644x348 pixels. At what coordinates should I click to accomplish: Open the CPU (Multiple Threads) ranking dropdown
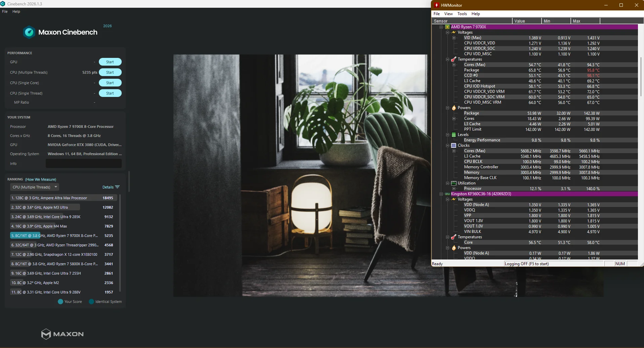35,187
